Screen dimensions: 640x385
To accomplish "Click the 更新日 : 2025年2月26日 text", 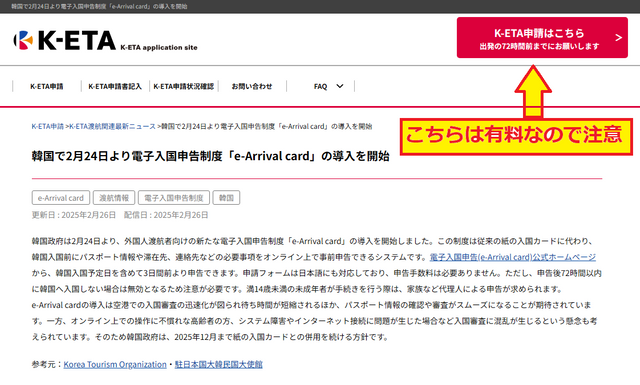I will (74, 215).
